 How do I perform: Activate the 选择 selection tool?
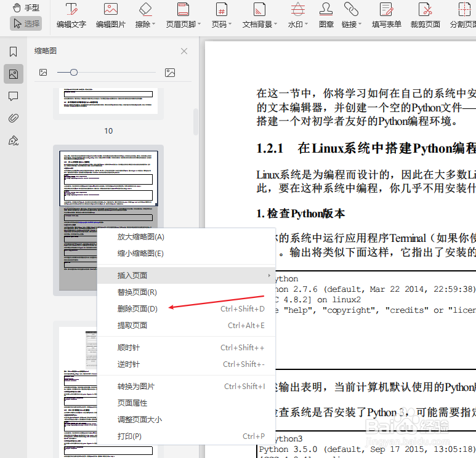(26, 23)
